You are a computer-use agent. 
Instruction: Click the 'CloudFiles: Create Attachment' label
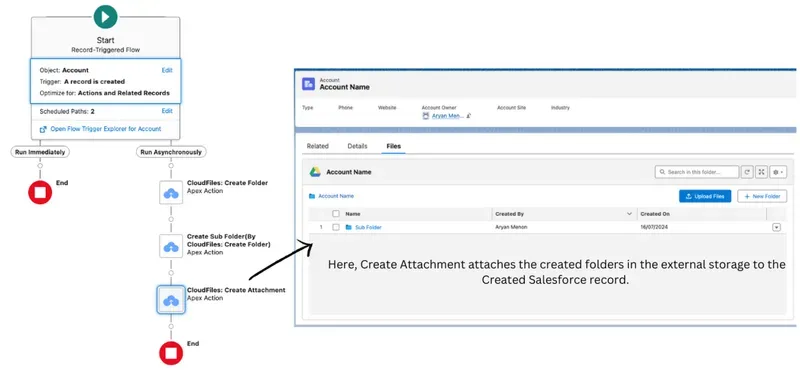coord(236,290)
